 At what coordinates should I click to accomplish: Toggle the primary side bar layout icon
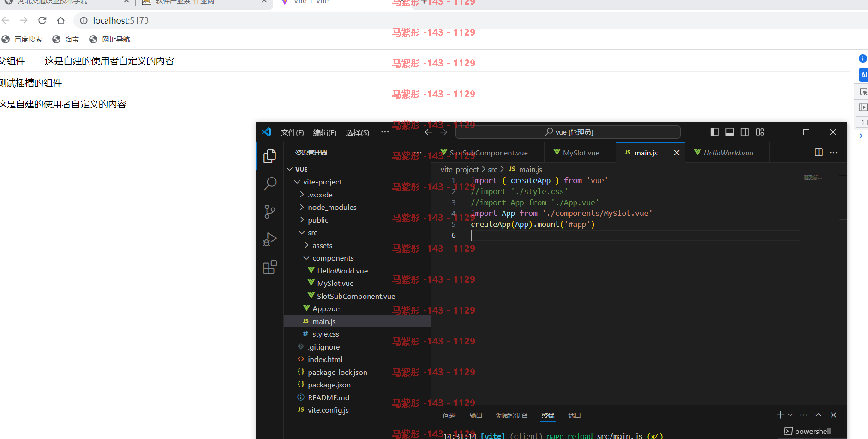[x=715, y=132]
